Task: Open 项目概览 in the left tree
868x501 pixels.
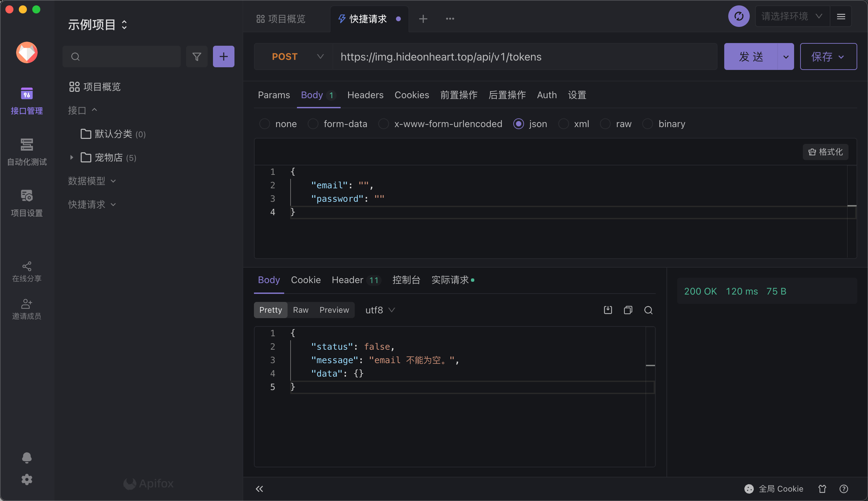Action: (x=95, y=87)
